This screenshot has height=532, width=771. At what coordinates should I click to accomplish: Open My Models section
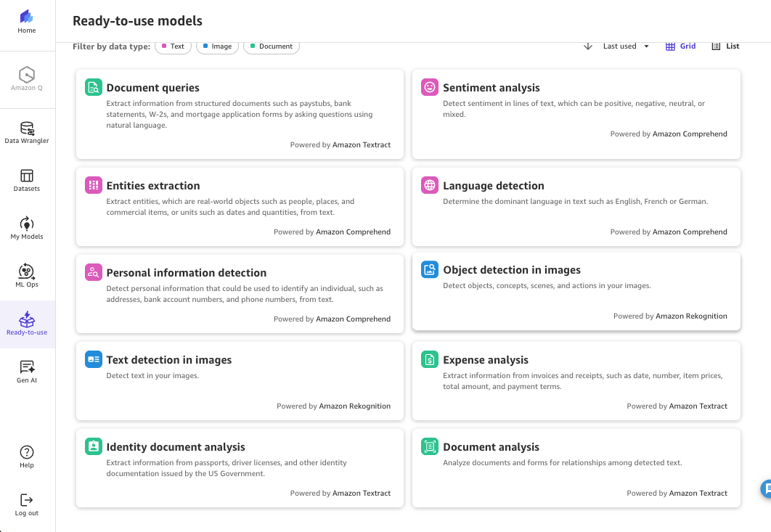(27, 228)
